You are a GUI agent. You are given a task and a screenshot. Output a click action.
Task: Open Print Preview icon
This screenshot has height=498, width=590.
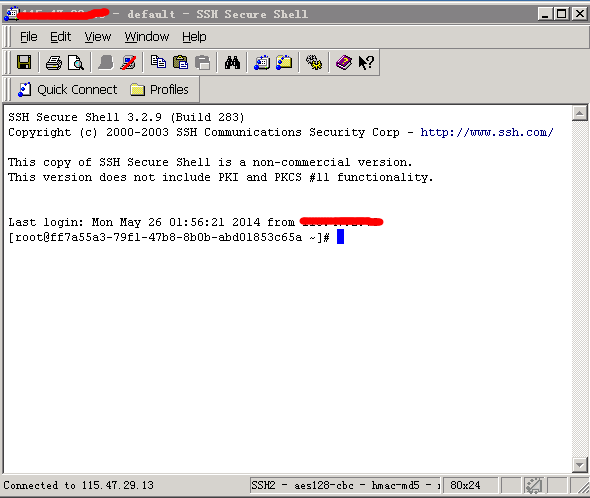pos(76,62)
